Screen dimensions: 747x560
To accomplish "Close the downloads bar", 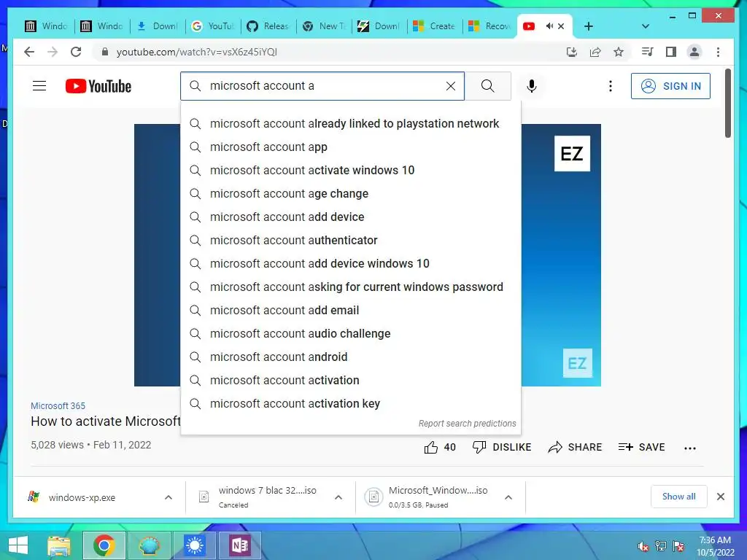I will coord(721,497).
